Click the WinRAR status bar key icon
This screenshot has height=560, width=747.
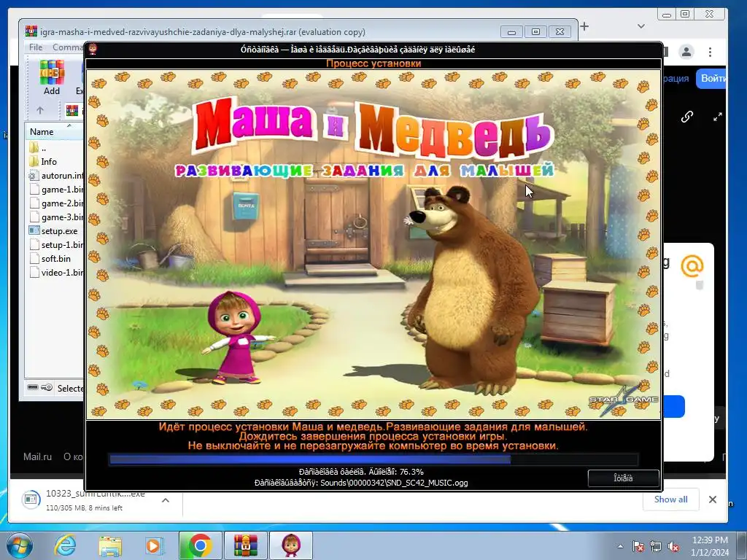[47, 387]
